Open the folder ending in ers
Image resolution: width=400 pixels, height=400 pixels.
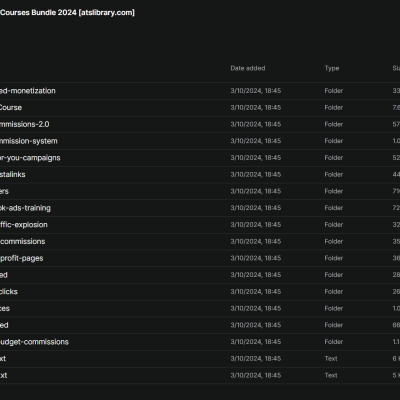coord(4,191)
